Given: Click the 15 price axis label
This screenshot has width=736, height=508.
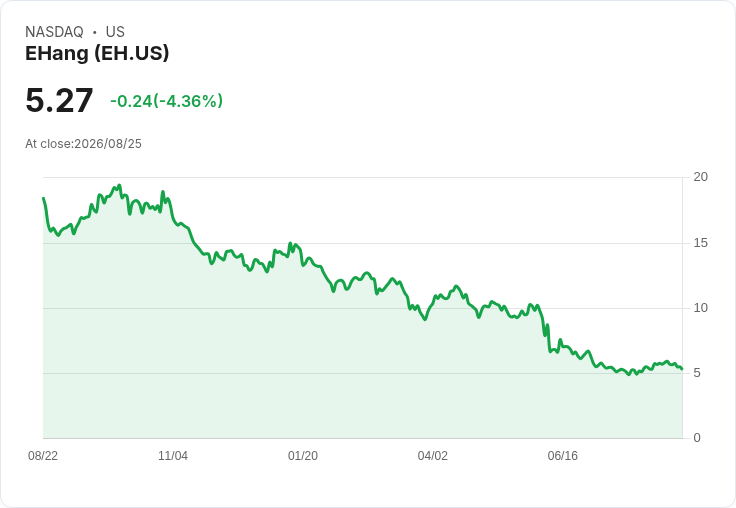Looking at the screenshot, I should click(x=700, y=243).
